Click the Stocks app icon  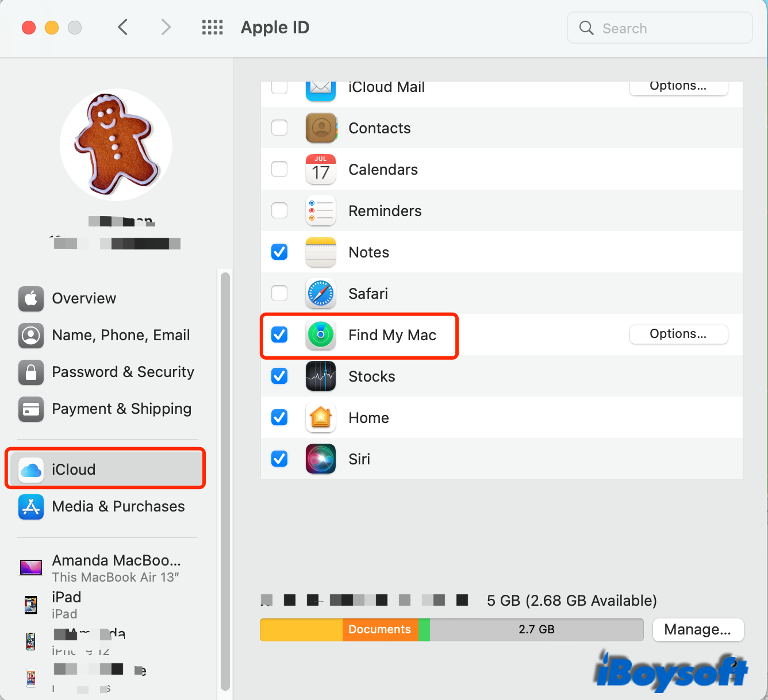click(x=320, y=376)
